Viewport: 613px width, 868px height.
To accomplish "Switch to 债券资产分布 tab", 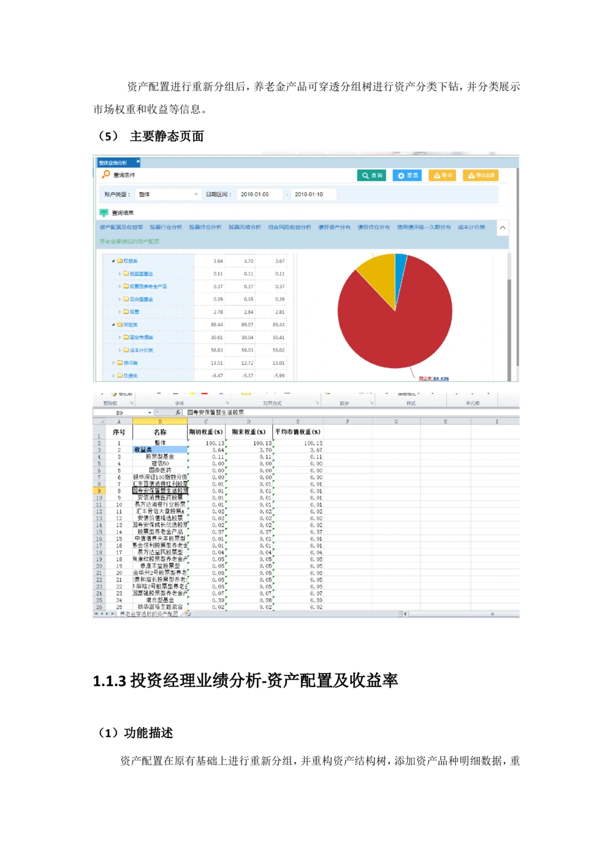I will (334, 228).
